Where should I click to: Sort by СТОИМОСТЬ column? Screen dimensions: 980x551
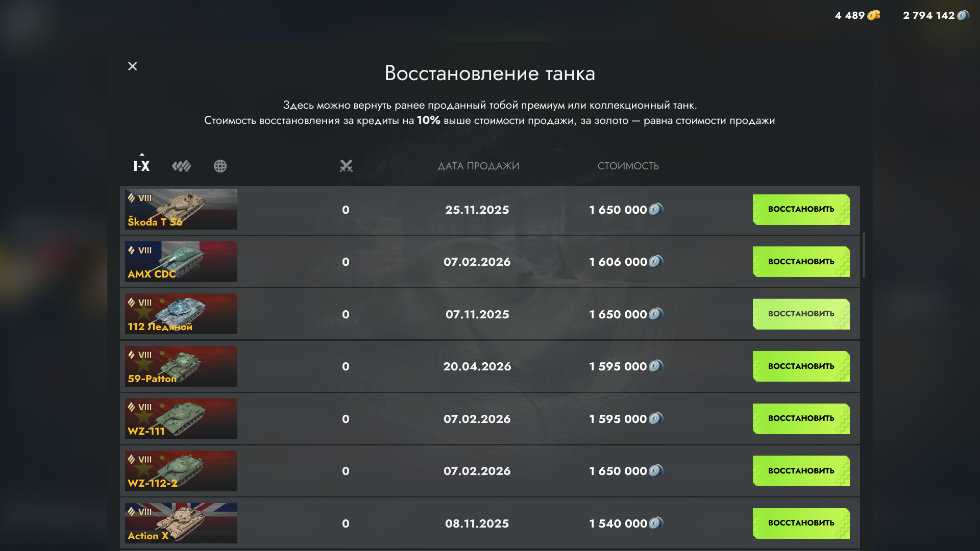pos(628,166)
